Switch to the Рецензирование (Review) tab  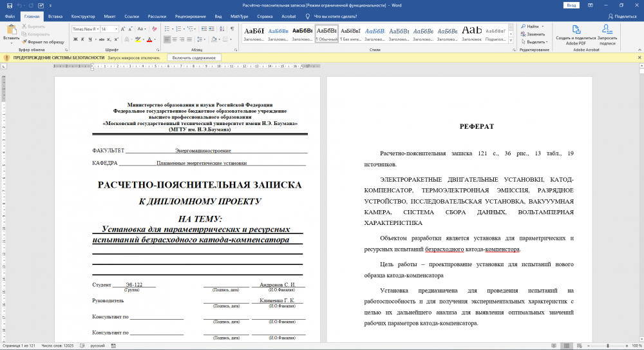(x=190, y=16)
